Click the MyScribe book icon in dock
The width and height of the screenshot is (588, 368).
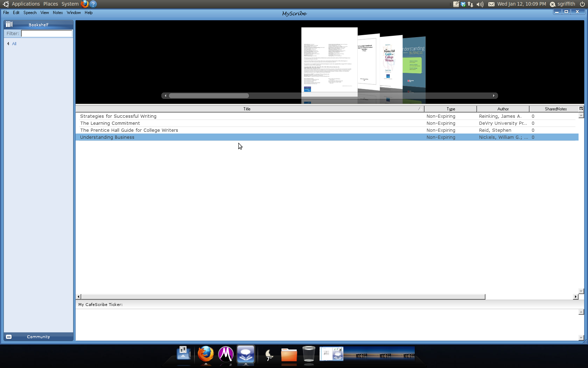[246, 354]
